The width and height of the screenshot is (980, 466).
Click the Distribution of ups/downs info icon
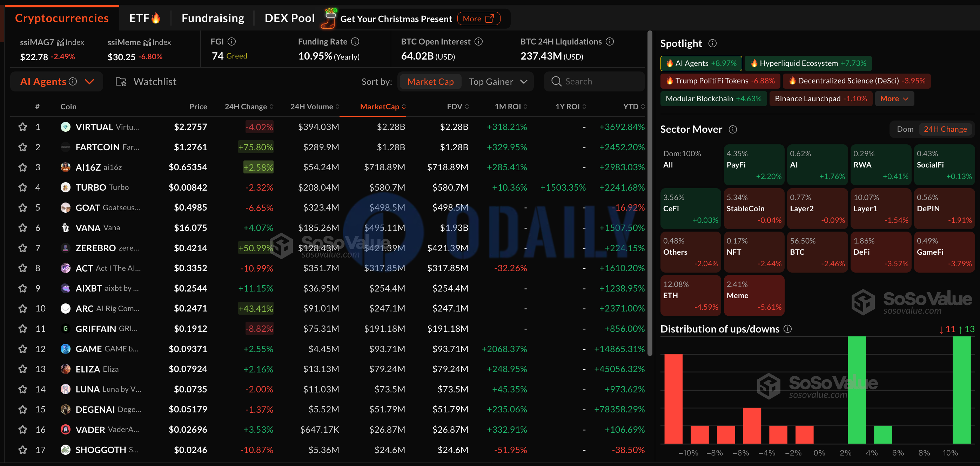787,329
